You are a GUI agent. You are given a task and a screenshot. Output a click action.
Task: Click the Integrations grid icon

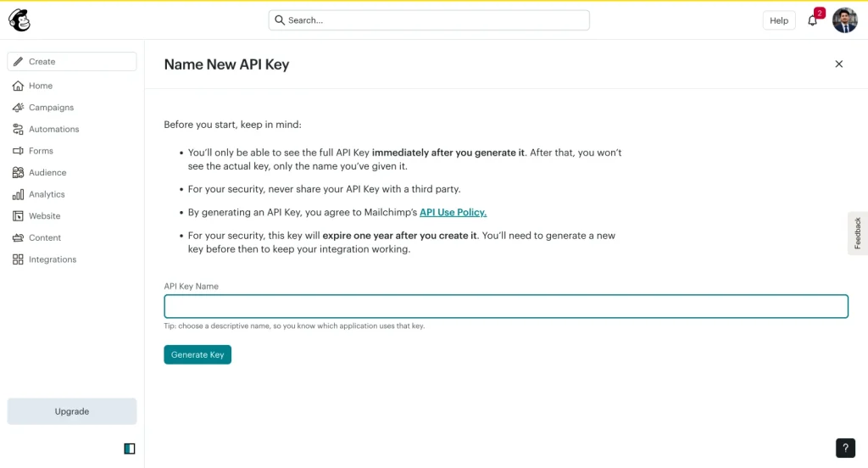(18, 259)
